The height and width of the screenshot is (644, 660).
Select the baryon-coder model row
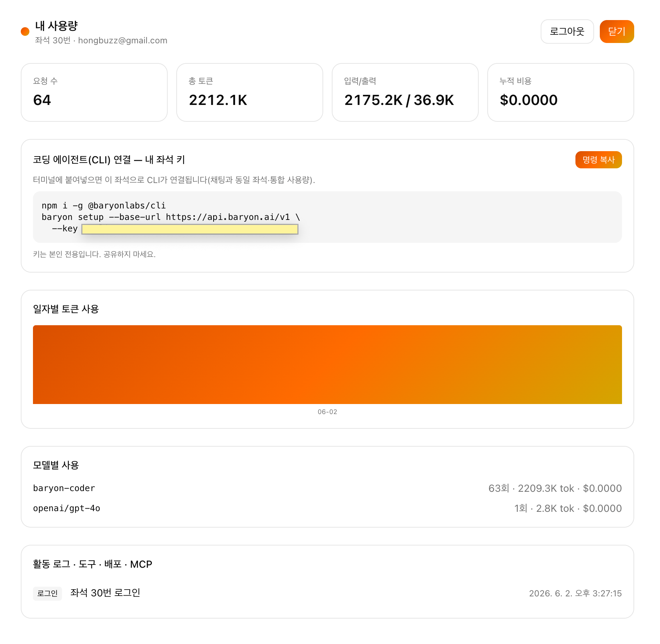coord(327,488)
